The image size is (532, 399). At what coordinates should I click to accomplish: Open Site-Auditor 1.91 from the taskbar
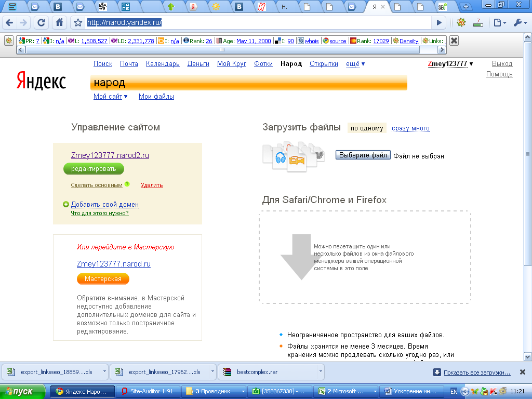[148, 392]
